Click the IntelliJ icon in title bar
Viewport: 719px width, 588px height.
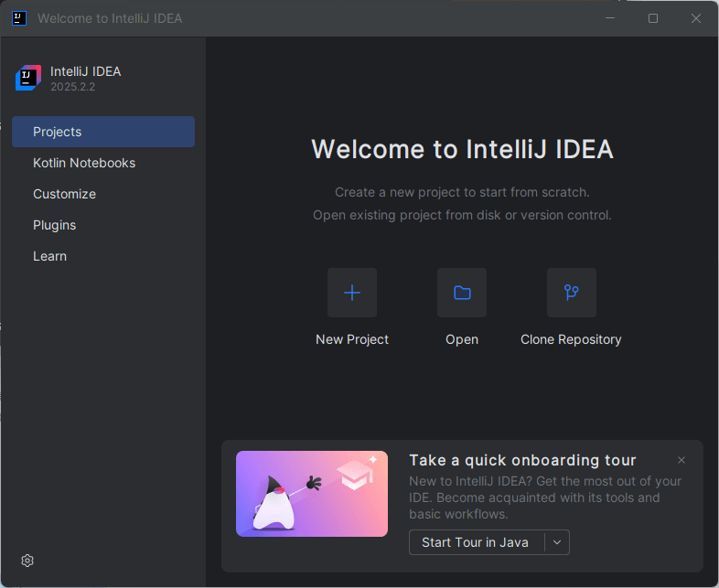[x=19, y=18]
